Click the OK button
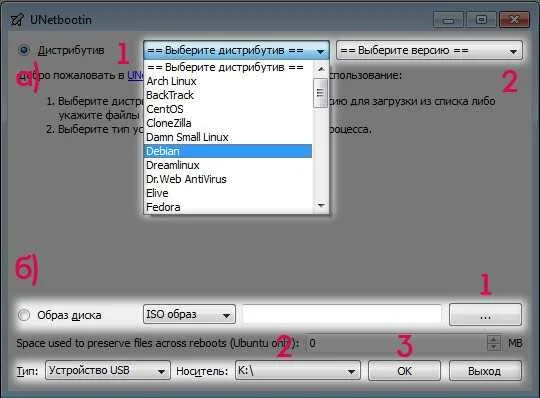The width and height of the screenshot is (540, 398). click(x=404, y=370)
